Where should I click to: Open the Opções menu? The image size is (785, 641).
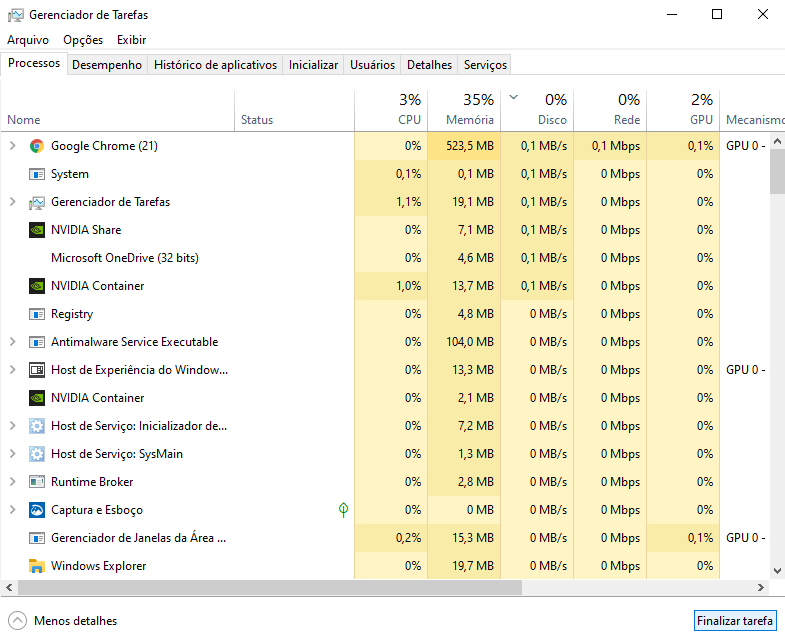coord(83,40)
